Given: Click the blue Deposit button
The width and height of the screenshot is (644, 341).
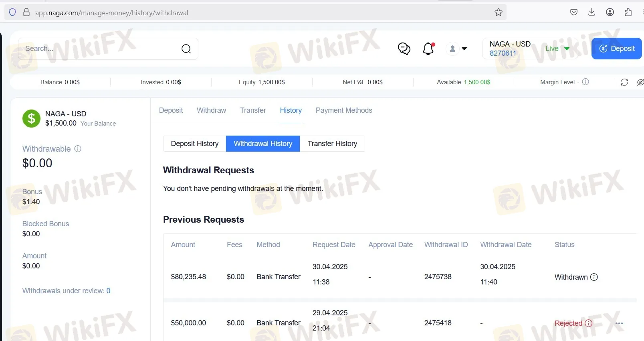Looking at the screenshot, I should (616, 49).
